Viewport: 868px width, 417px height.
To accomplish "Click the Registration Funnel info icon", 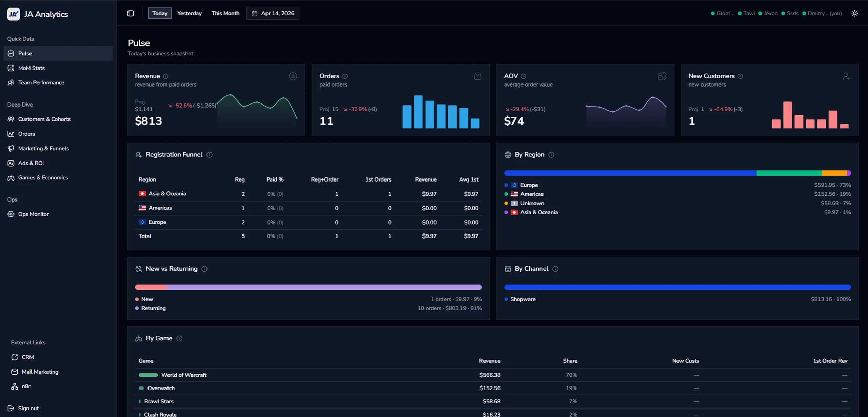I will (210, 155).
